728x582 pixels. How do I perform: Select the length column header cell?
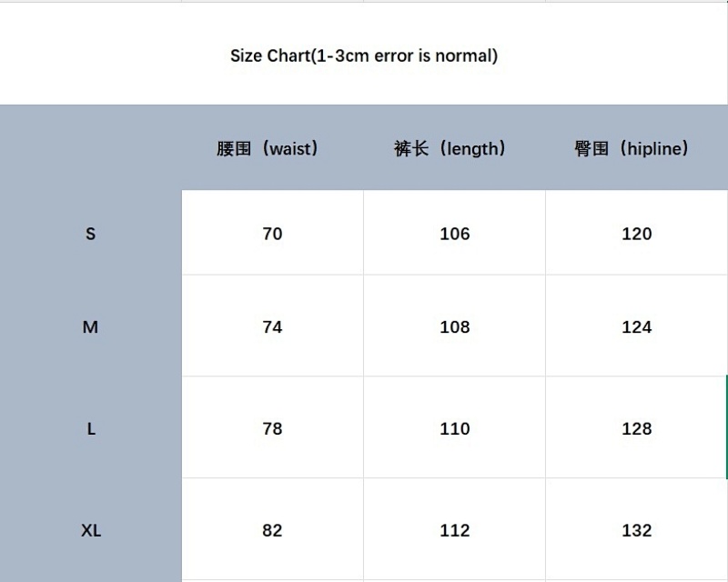(x=454, y=148)
